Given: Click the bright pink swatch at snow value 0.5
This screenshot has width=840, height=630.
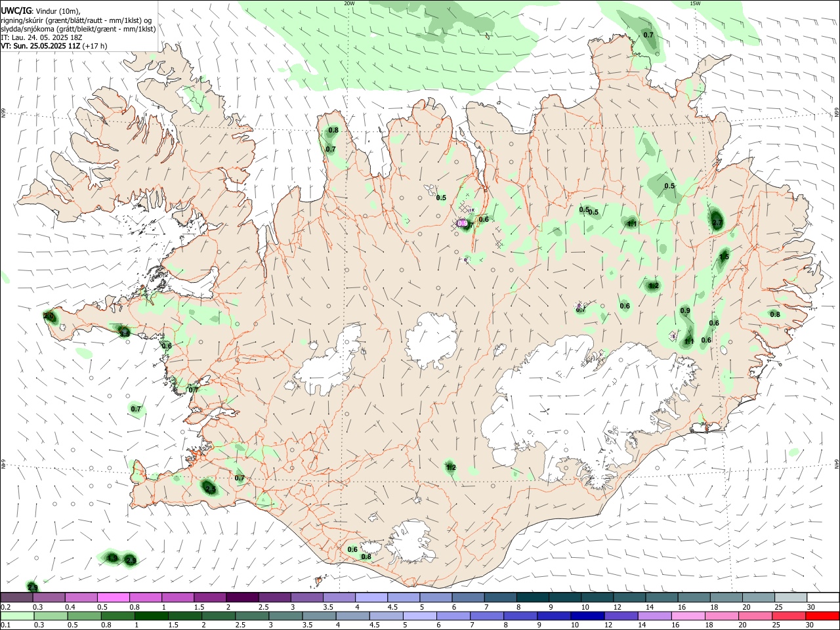Looking at the screenshot, I should tap(113, 598).
